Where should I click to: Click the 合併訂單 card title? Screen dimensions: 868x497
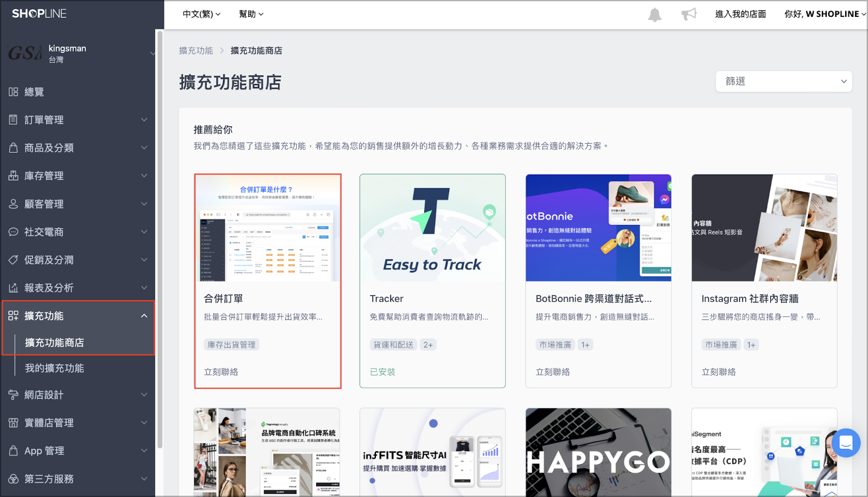click(x=224, y=299)
